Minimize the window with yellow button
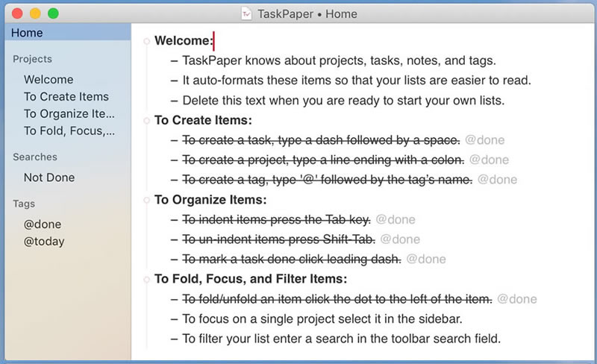Screen dimensions: 597x364 (35, 13)
